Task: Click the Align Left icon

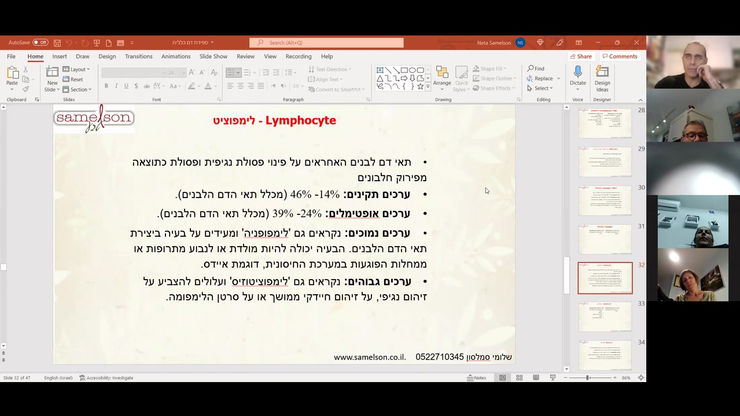Action: click(x=230, y=86)
